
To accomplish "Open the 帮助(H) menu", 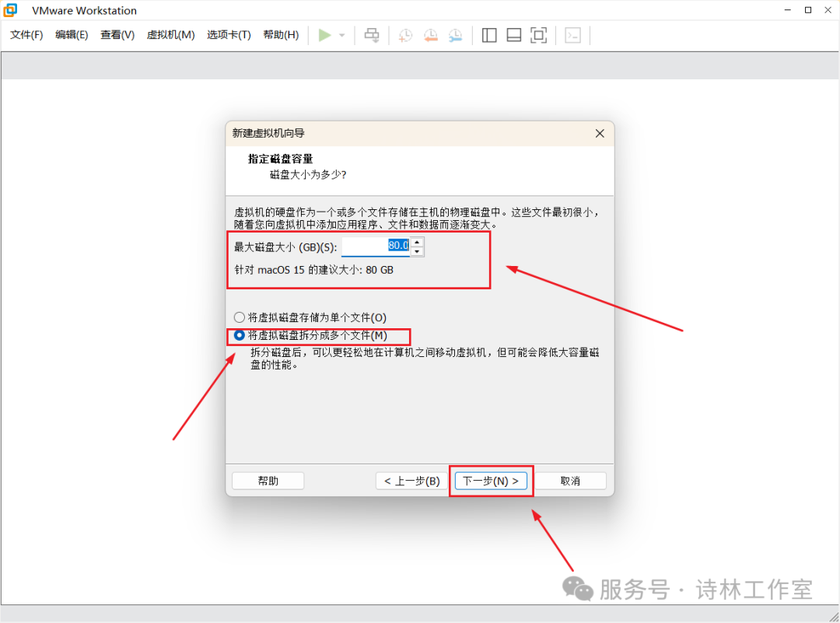I will click(281, 35).
